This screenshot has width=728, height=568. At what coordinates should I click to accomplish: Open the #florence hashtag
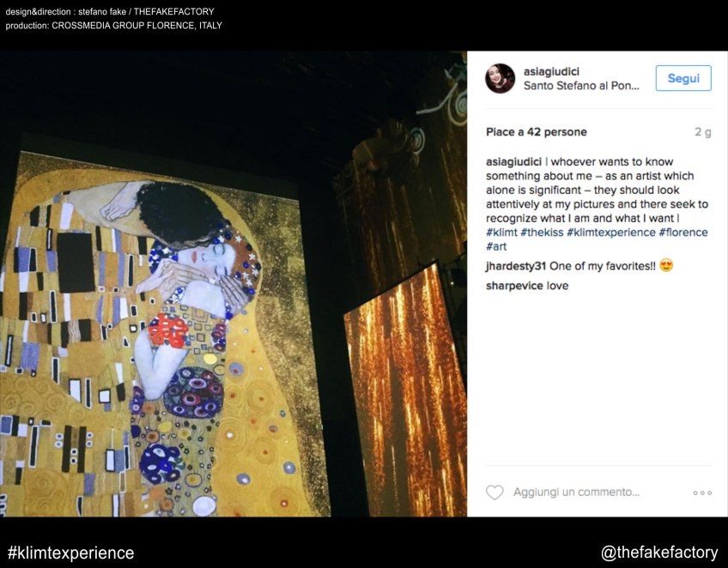tap(683, 233)
